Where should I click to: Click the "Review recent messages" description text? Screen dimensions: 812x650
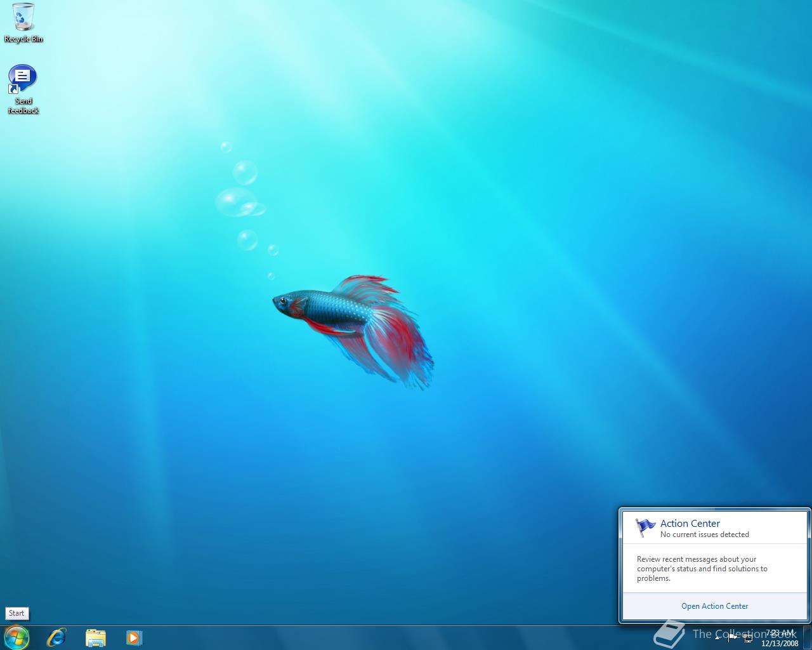702,569
